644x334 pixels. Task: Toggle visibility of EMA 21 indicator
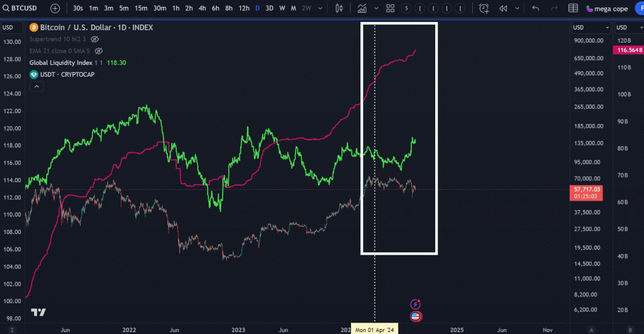tap(98, 51)
